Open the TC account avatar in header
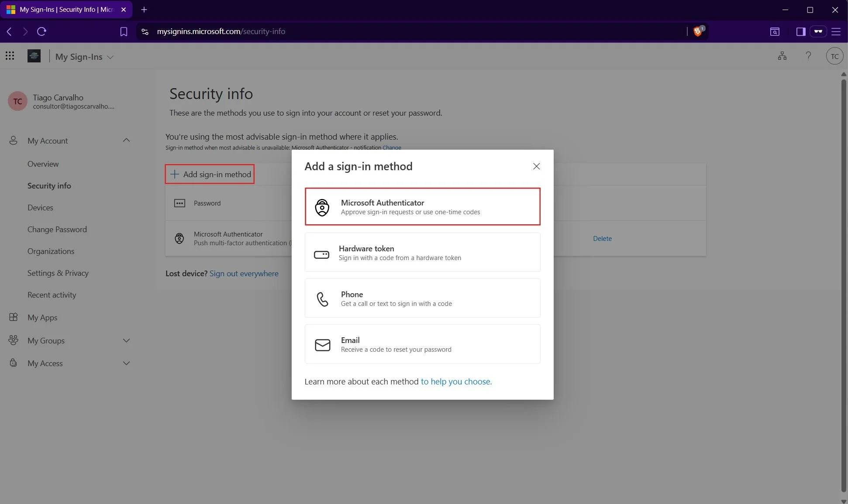 [x=834, y=56]
